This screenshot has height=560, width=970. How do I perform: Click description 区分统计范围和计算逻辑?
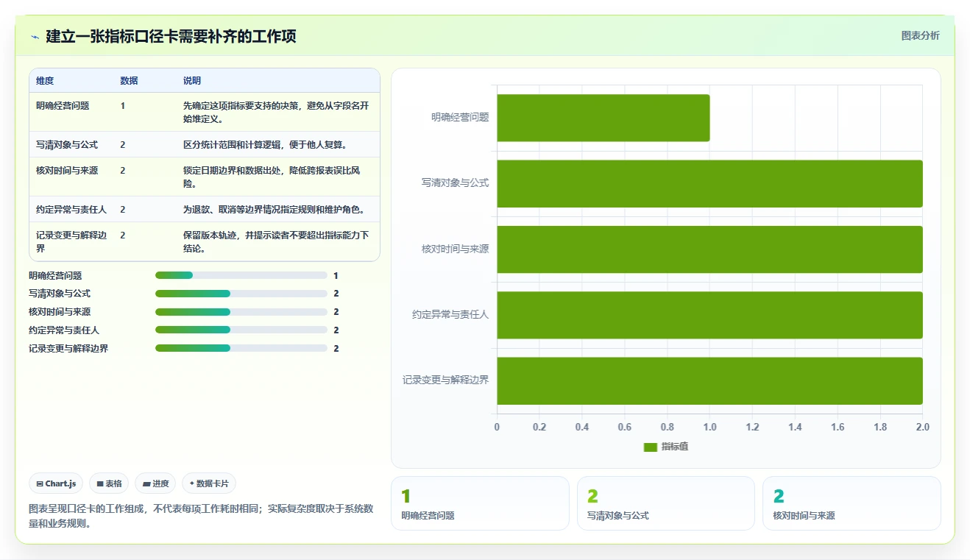[265, 145]
